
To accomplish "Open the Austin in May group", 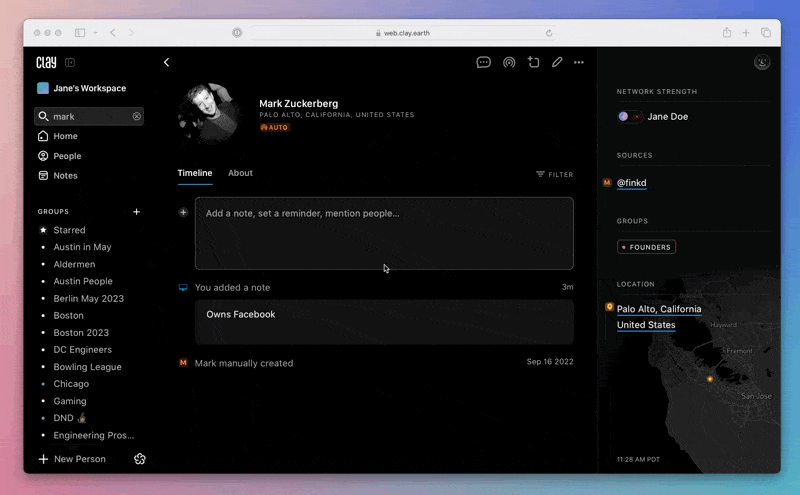I will (x=82, y=247).
